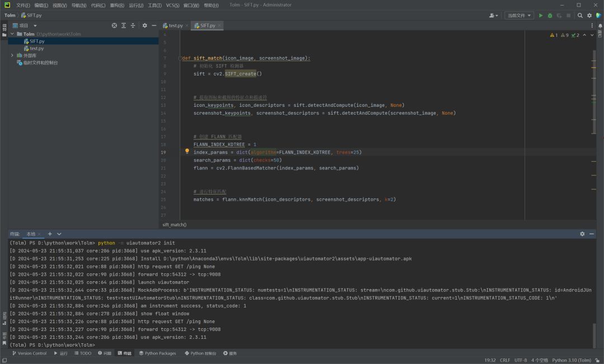Screen dimensions: 604x364
Task: Click the yellow intention lightbulb on line 19
Action: [x=187, y=152]
